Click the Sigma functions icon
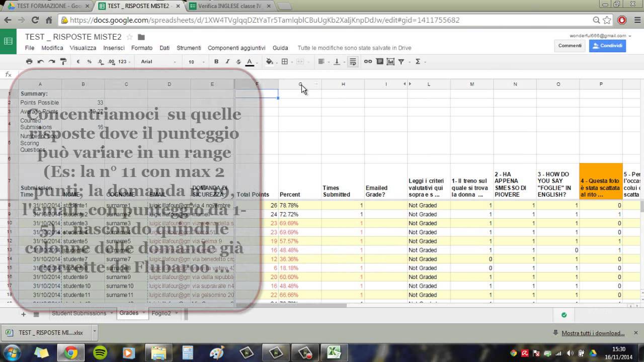The width and height of the screenshot is (644, 362). coord(418,61)
